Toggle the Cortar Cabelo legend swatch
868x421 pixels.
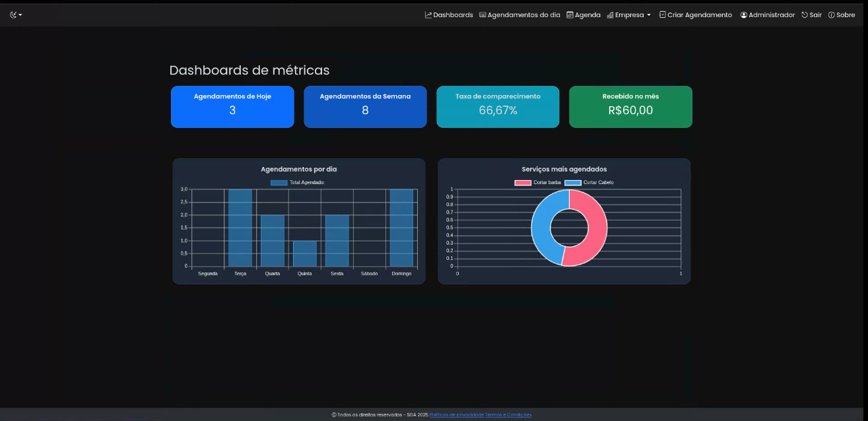pyautogui.click(x=573, y=182)
